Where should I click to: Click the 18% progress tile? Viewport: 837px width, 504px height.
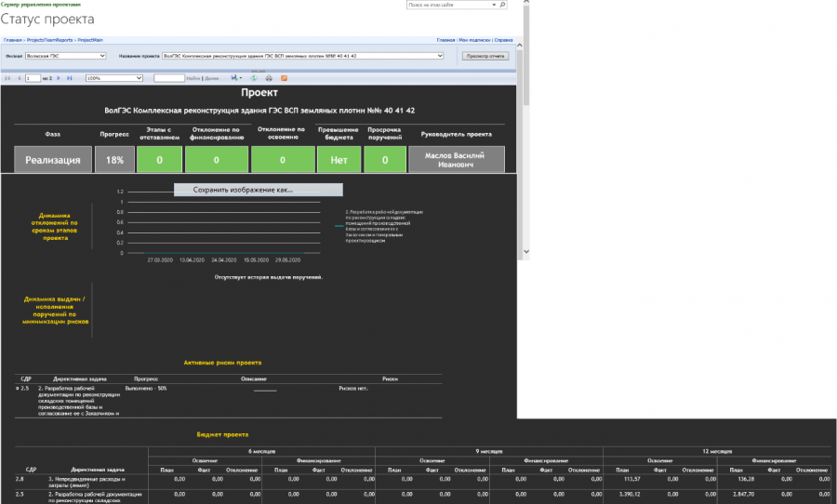[x=114, y=160]
